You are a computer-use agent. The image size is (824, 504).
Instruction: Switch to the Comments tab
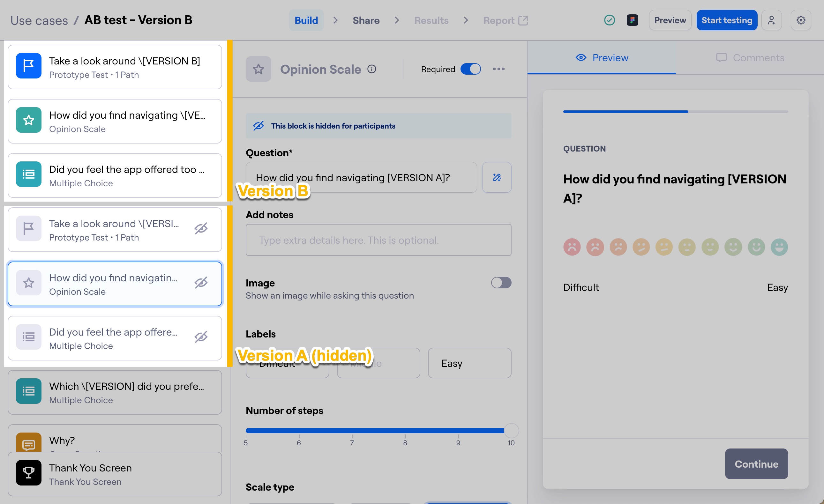[x=750, y=58]
